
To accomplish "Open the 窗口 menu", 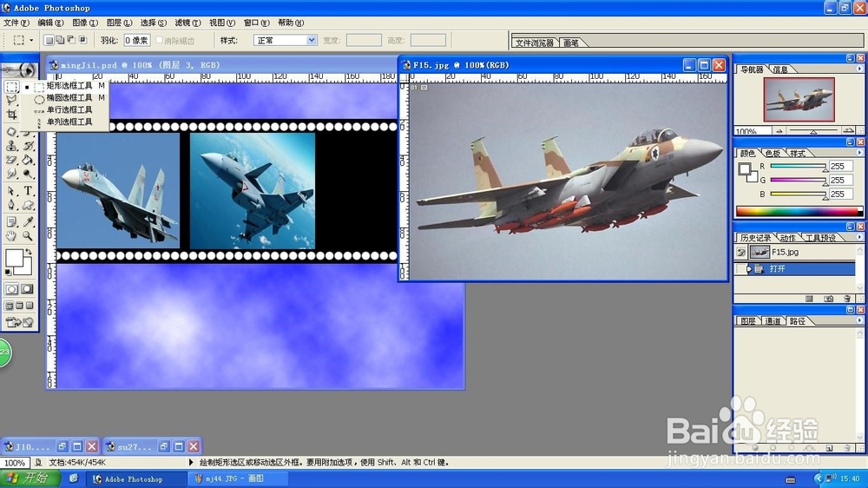I will [x=256, y=23].
